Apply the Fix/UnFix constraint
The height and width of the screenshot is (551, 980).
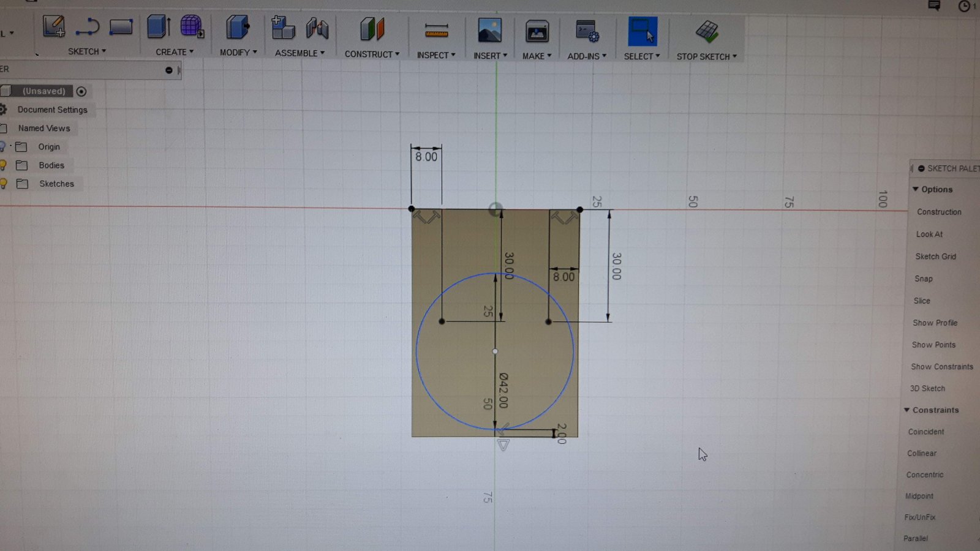pyautogui.click(x=920, y=517)
